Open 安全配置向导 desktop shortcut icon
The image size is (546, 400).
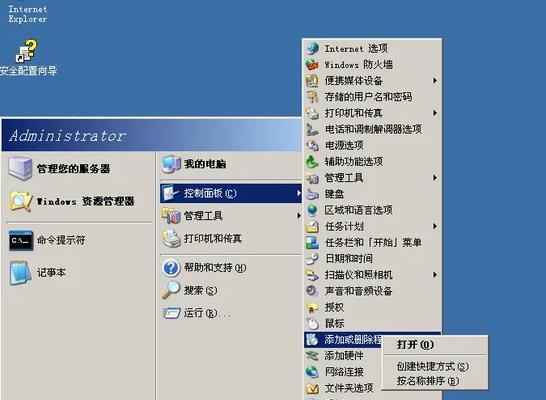(27, 51)
